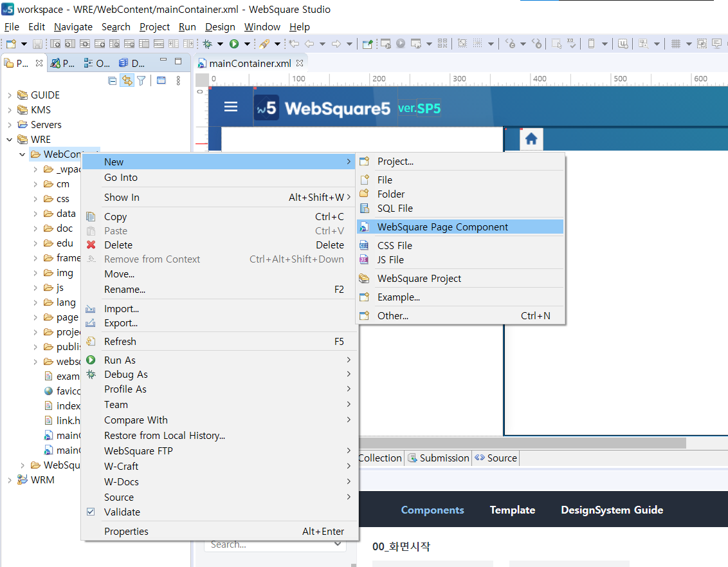Click the comment bubble toolbar icon

pos(717,44)
